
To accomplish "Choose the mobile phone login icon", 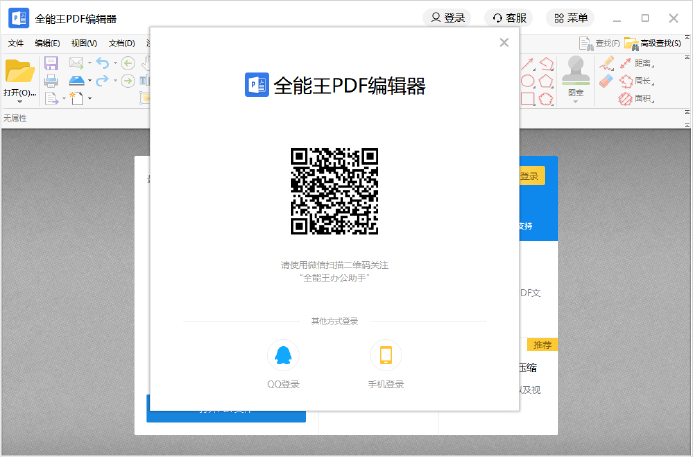I will [385, 355].
